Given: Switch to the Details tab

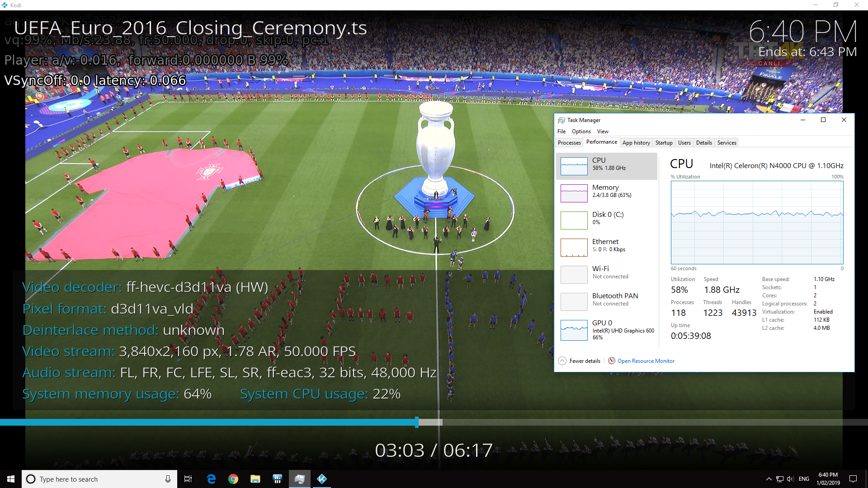Looking at the screenshot, I should pyautogui.click(x=704, y=143).
